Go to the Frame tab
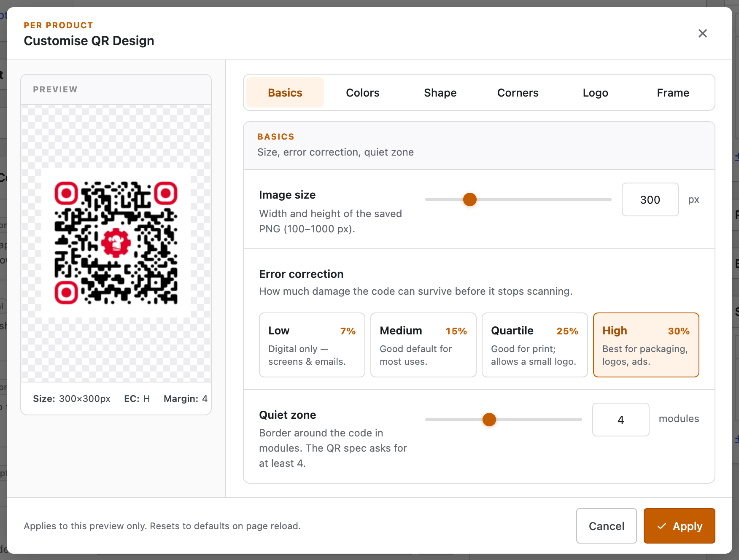Screen dimensions: 739x560 point(673,92)
